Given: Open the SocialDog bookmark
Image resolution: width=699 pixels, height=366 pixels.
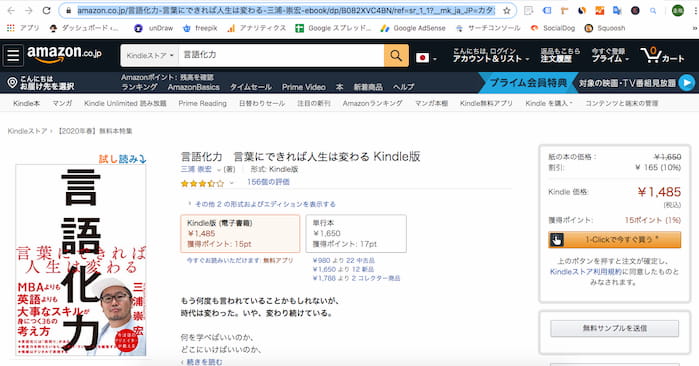Looking at the screenshot, I should (x=552, y=28).
